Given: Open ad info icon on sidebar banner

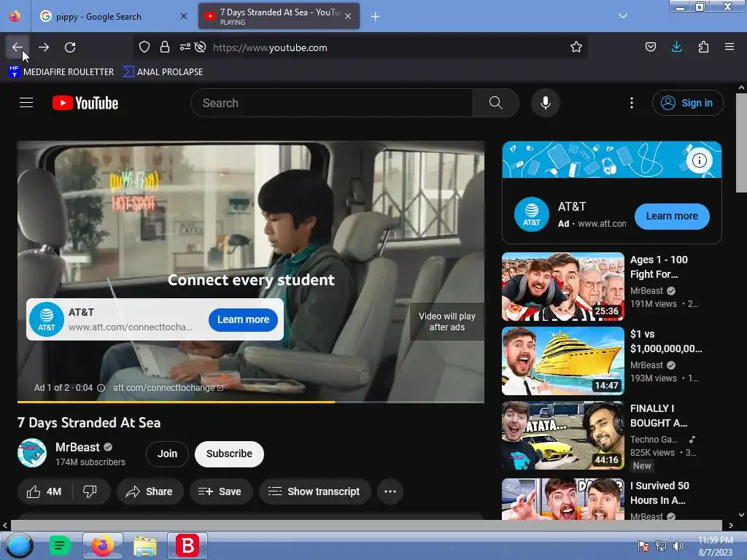Looking at the screenshot, I should [x=699, y=160].
